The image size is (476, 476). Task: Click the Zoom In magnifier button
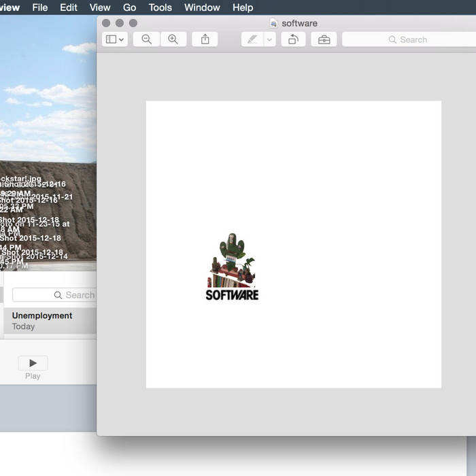(x=173, y=39)
